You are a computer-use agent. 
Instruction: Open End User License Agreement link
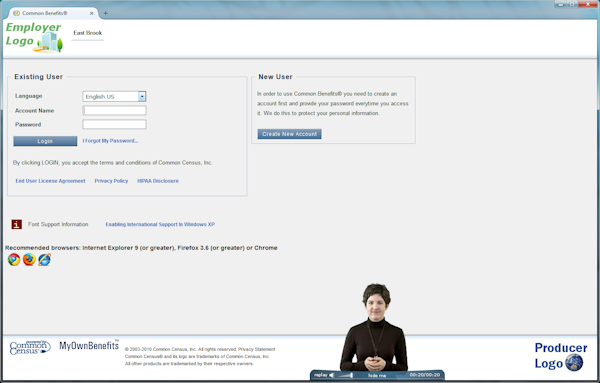pyautogui.click(x=51, y=181)
